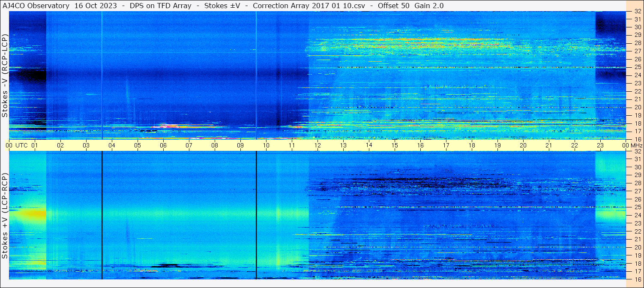Select the 23 hour mark on time axis
This screenshot has width=644, height=288.
click(600, 145)
